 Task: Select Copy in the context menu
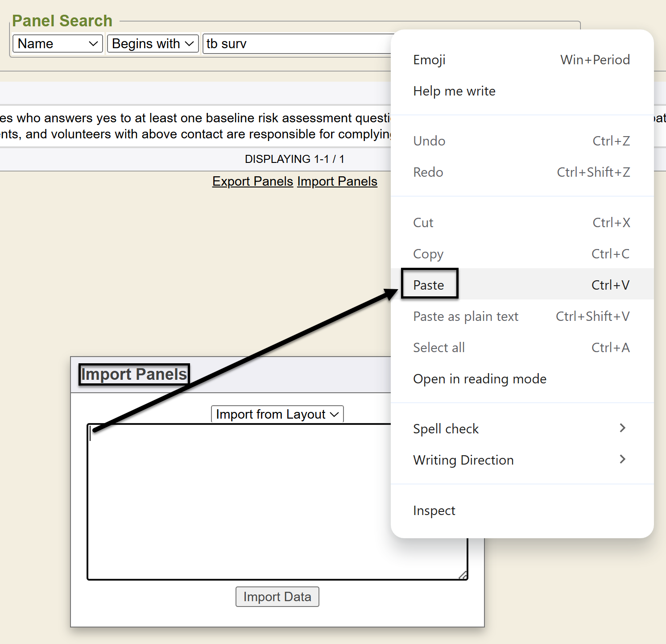coord(428,253)
